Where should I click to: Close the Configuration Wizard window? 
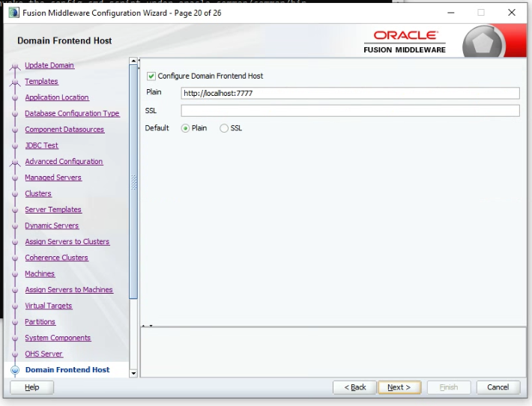(512, 13)
